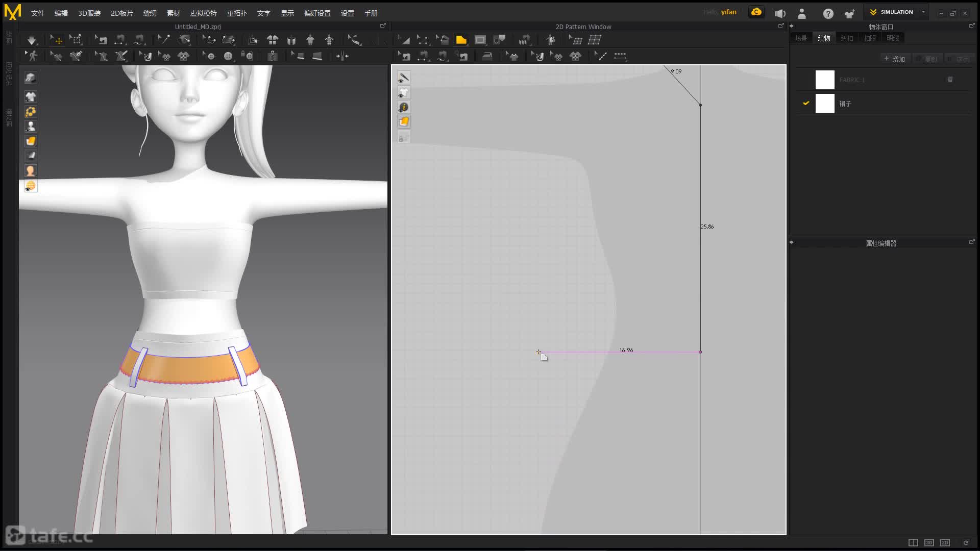Toggle garment display in 3D side toolbar
980x551 pixels.
pyautogui.click(x=31, y=96)
